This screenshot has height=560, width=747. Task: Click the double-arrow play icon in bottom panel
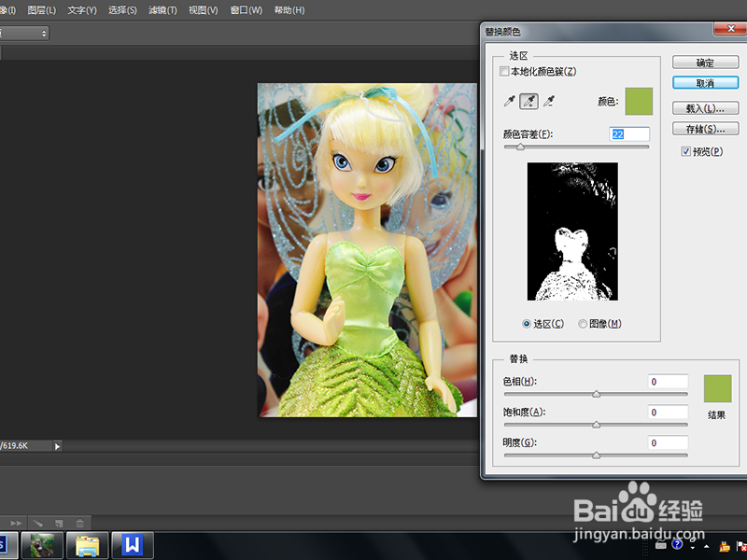[x=16, y=523]
